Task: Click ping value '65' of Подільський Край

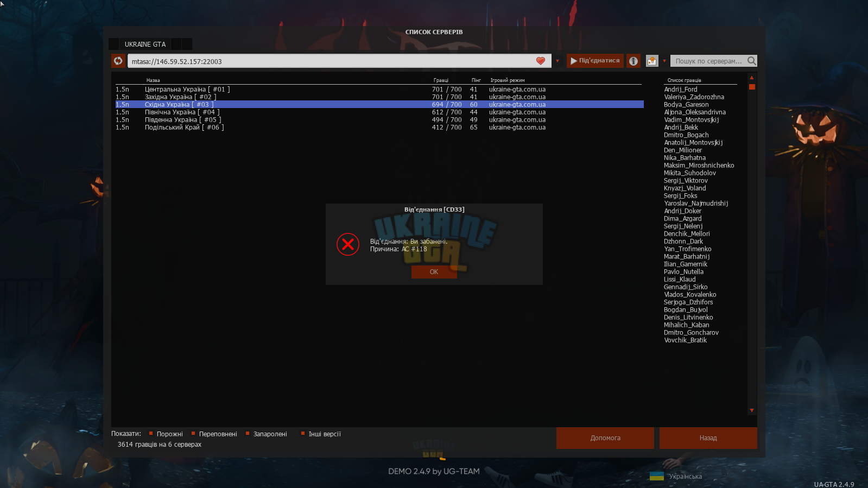Action: 474,127
